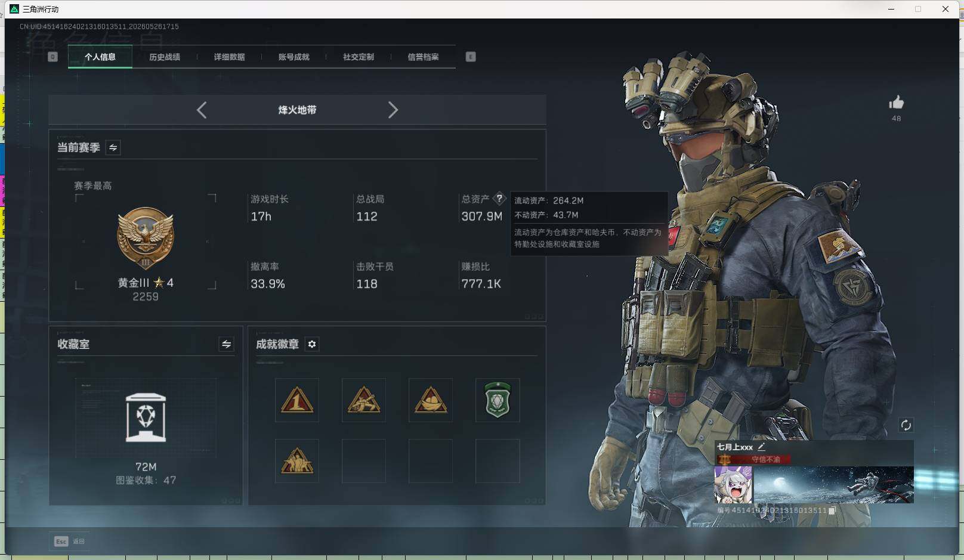Open the 详细数据 tab
The height and width of the screenshot is (560, 964).
pos(229,57)
